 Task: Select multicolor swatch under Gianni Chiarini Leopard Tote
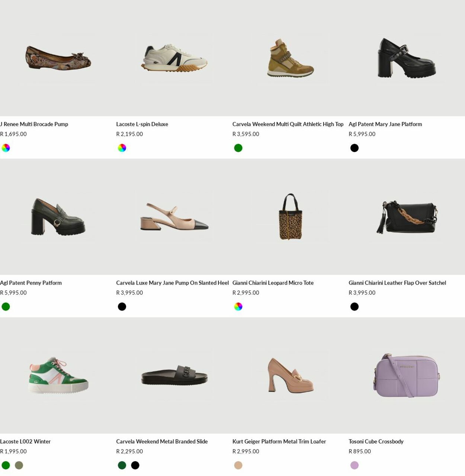click(x=238, y=307)
